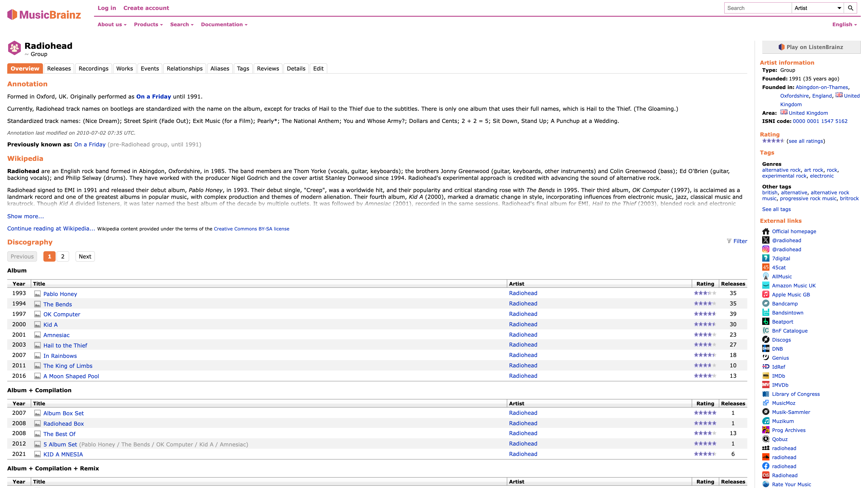The width and height of the screenshot is (868, 488).
Task: Click the Filter funnel icon
Action: pyautogui.click(x=729, y=241)
